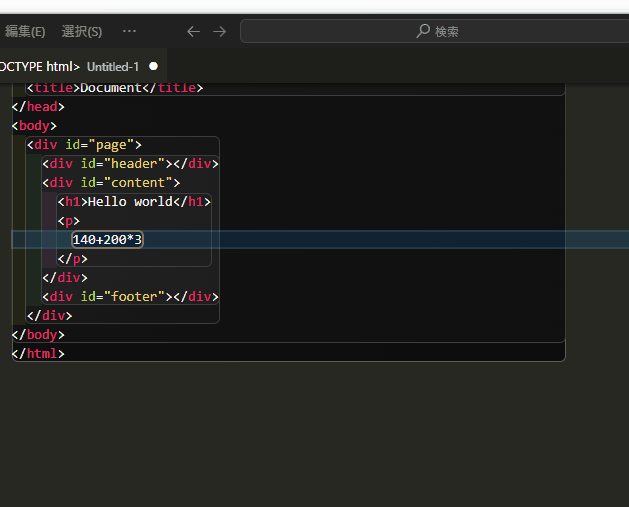Click the magnifier icon in the search bar
The height and width of the screenshot is (507, 629).
point(423,31)
